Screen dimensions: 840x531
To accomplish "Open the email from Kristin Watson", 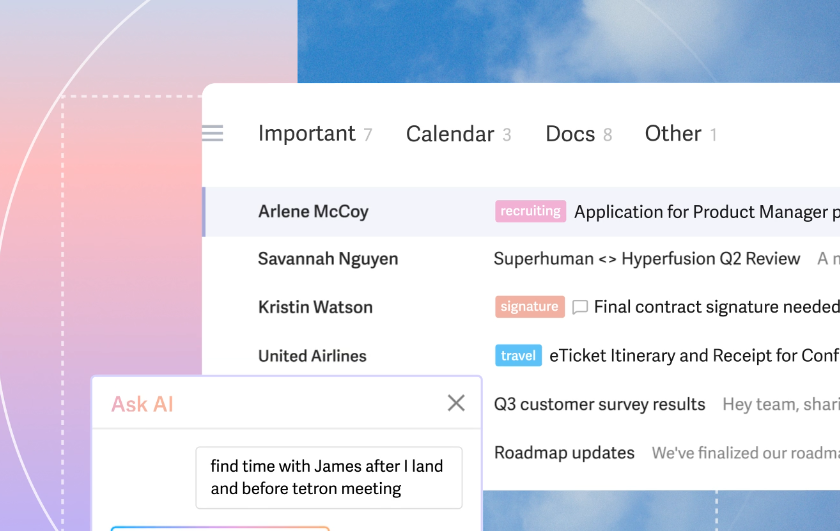I will point(521,307).
